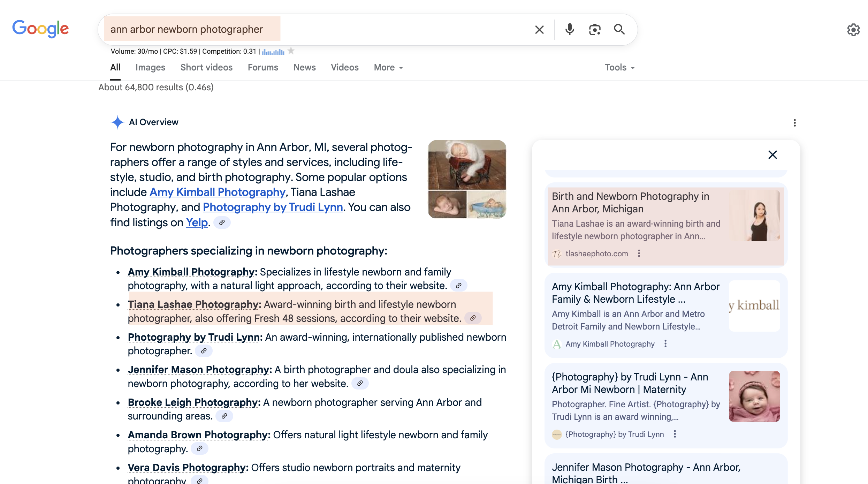Star the keyword in volume bar
Screen dimensions: 868x484
tap(291, 51)
